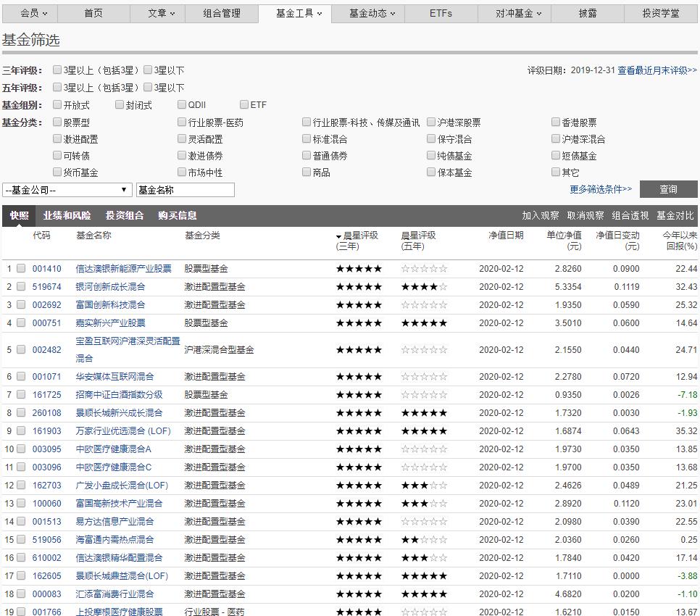The image size is (700, 616).
Task: Tick the checkbox for fund 000083
Action: click(21, 594)
